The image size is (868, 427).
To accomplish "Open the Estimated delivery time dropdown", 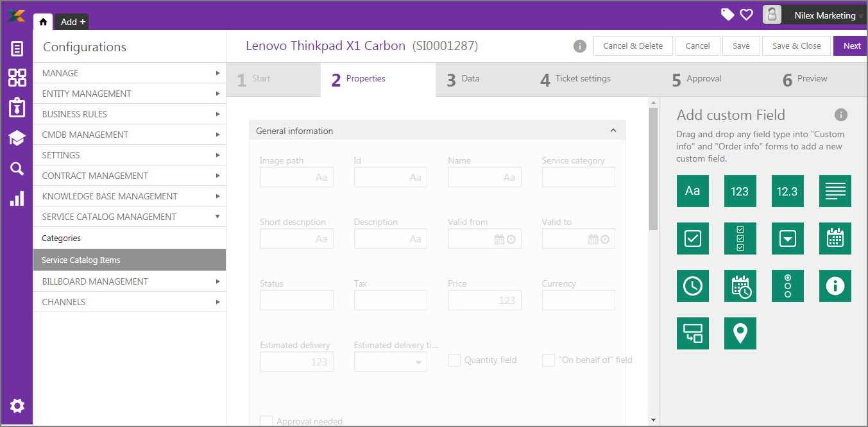I will (391, 362).
